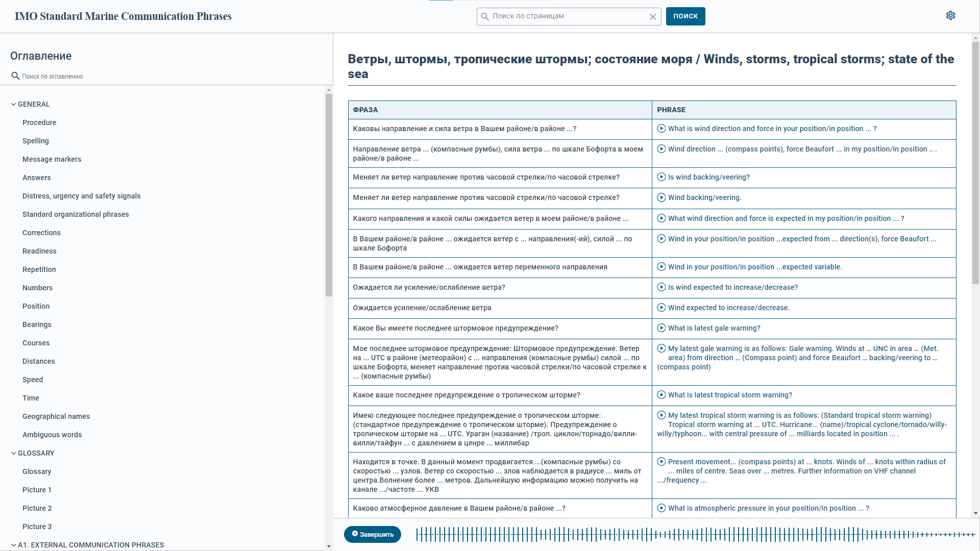Click the ФРАЗА column header

click(500, 110)
